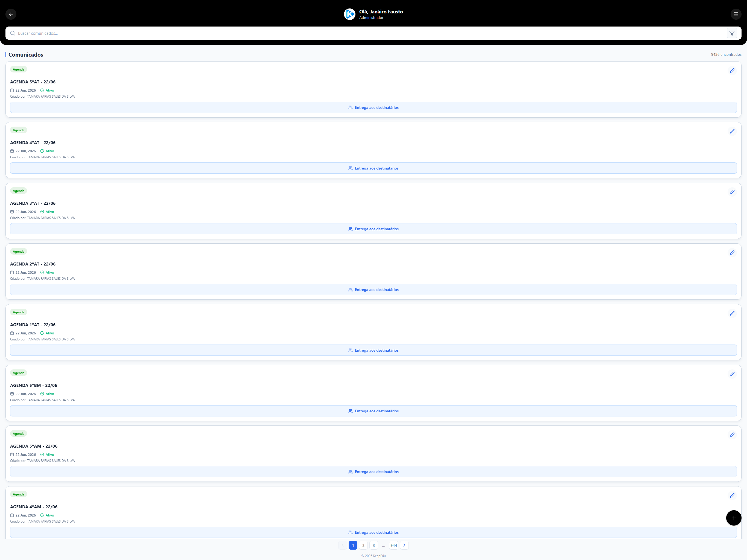Select title AGENDA 5ºAM - 22/06

(34, 447)
